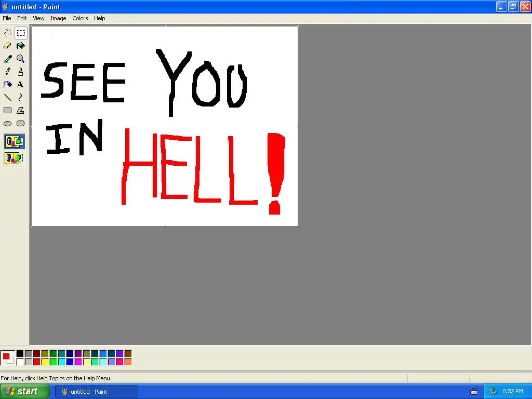Choose the Eraser tool
532x399 pixels.
tap(7, 46)
